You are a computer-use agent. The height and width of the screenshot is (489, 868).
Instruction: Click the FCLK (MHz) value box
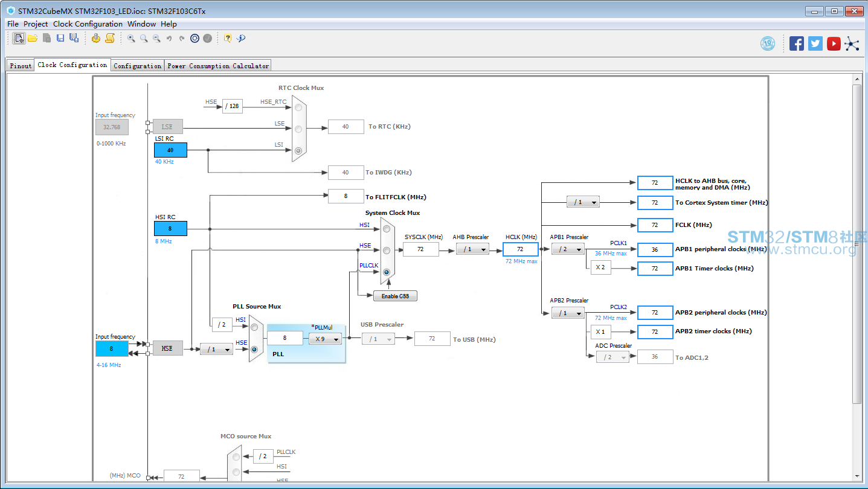[655, 225]
